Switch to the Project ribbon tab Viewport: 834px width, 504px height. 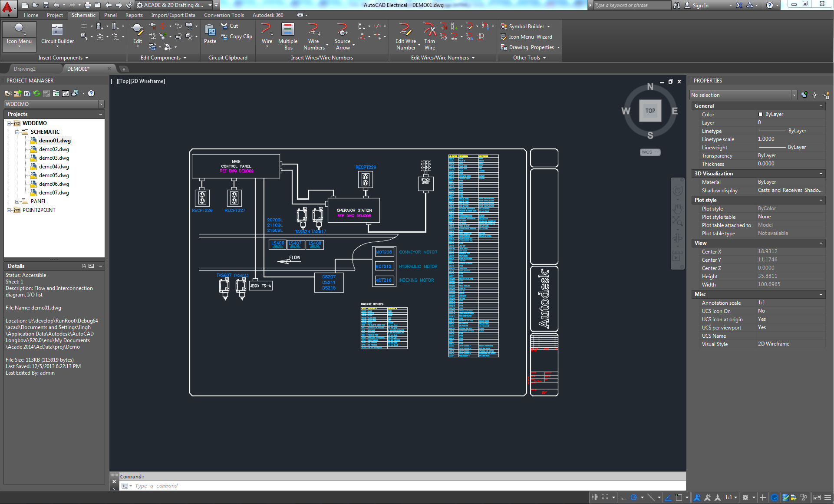click(55, 15)
